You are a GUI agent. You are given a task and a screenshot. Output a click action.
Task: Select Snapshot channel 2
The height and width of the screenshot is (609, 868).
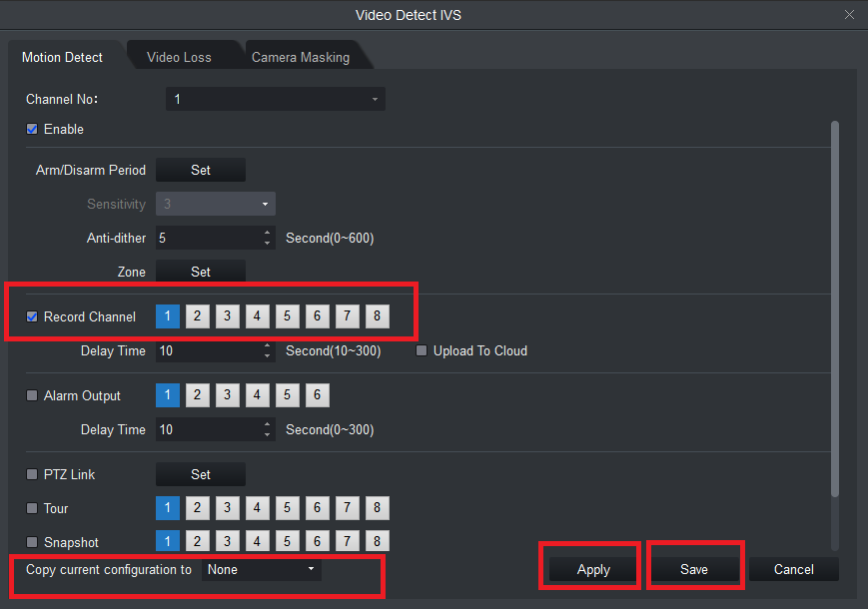(198, 541)
